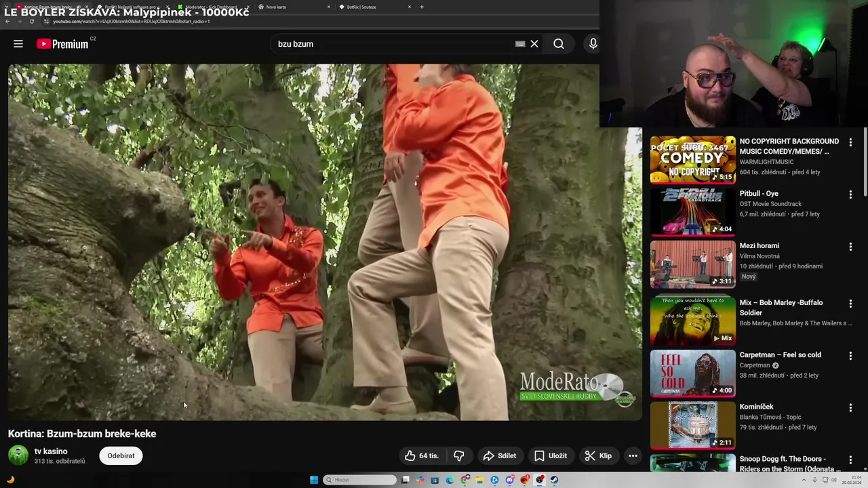868x488 pixels.
Task: Open Steam from the taskbar
Action: point(554,480)
